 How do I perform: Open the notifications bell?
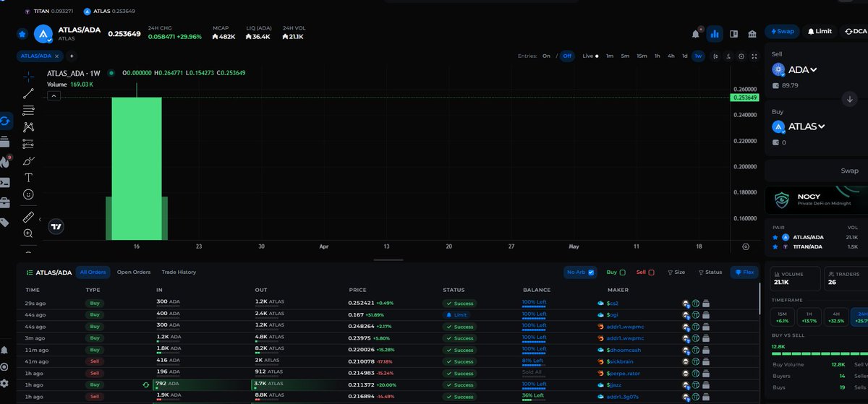(696, 33)
